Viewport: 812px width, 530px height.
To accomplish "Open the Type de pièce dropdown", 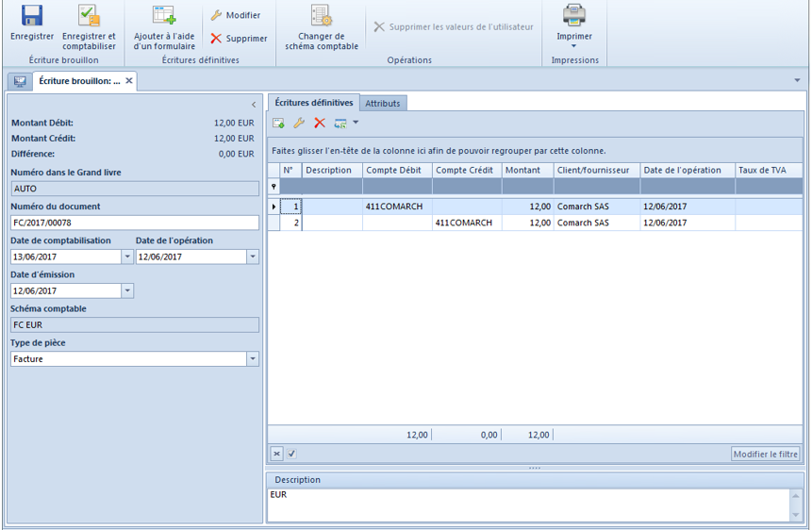I will click(253, 359).
